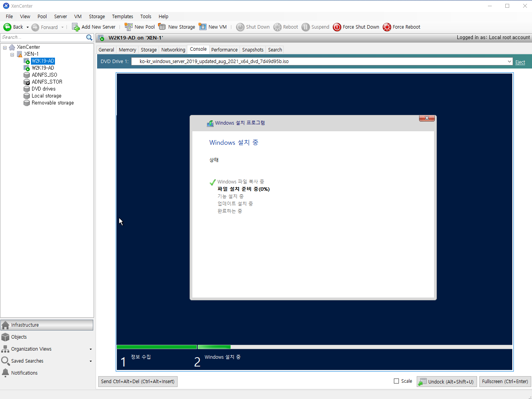Switch to the Memory tab
The height and width of the screenshot is (399, 532).
tap(127, 50)
